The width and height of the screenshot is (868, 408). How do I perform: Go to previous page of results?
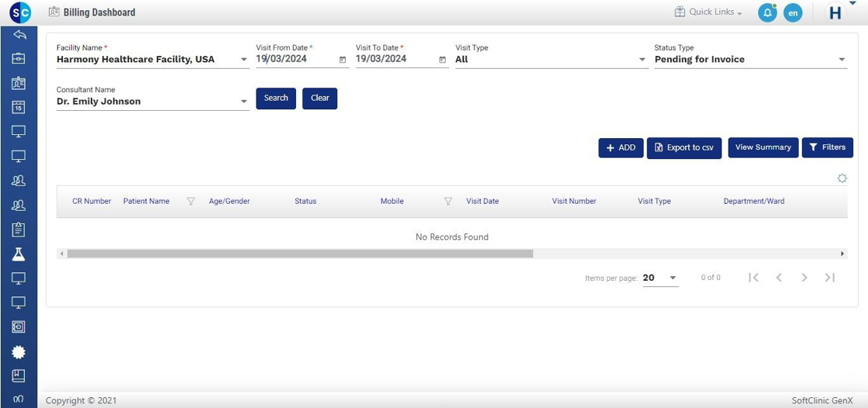pos(779,278)
